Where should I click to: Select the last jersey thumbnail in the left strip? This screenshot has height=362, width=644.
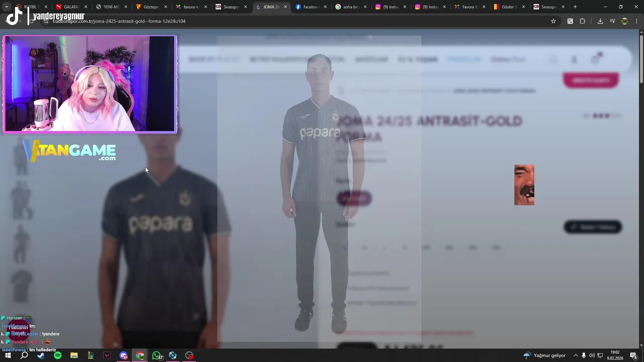pyautogui.click(x=21, y=287)
